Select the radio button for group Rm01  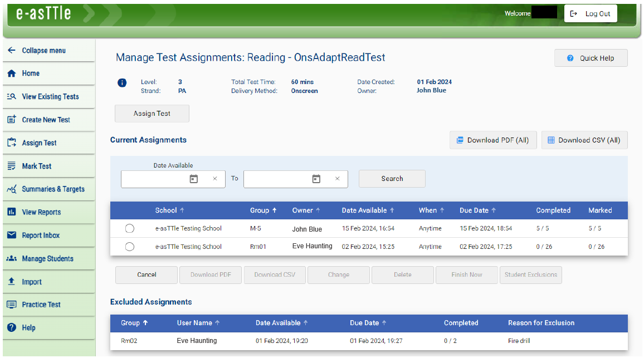click(130, 246)
